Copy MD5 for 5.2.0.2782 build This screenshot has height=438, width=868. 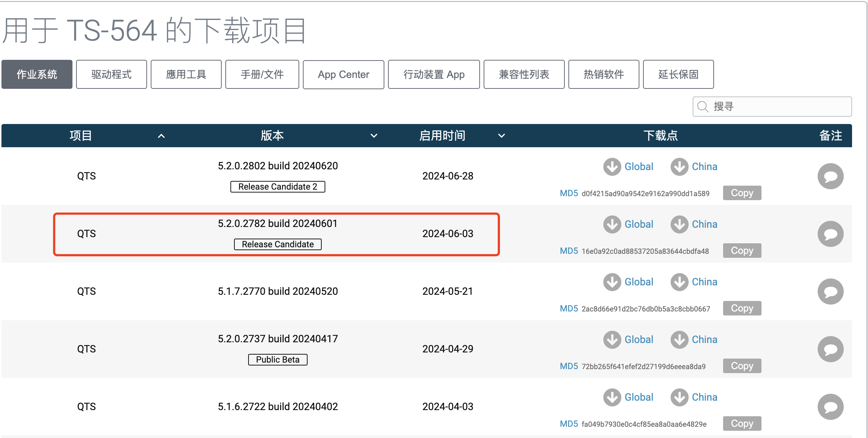point(742,251)
